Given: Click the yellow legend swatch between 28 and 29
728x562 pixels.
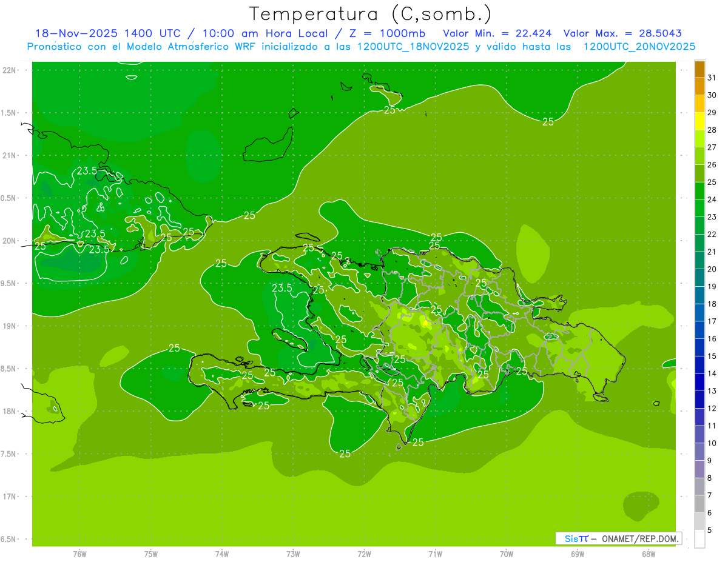Looking at the screenshot, I should (x=699, y=122).
